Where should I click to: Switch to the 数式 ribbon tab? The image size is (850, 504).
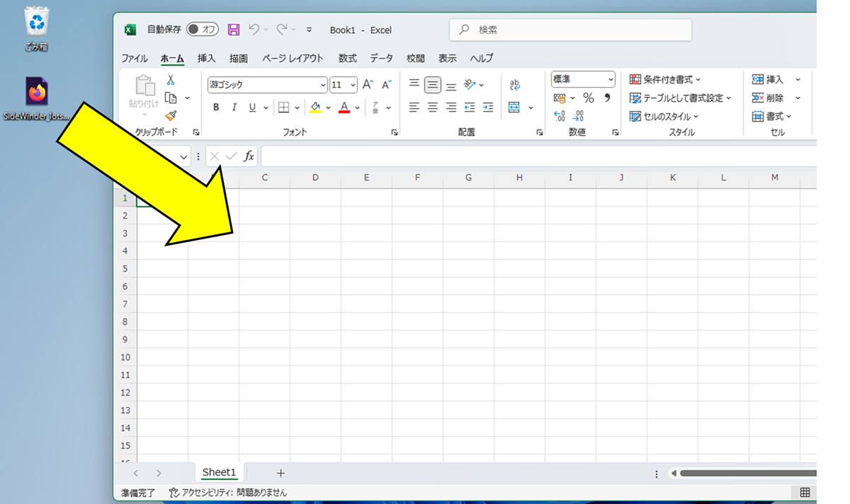[x=347, y=59]
